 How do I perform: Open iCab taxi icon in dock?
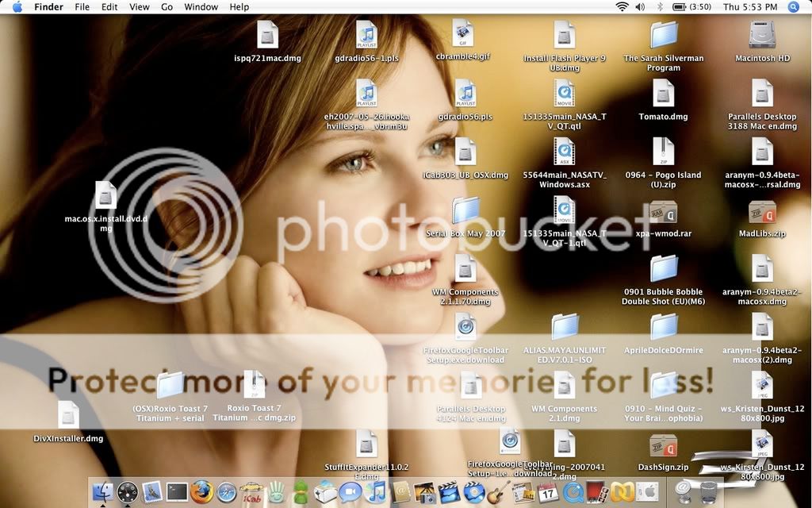coord(251,491)
